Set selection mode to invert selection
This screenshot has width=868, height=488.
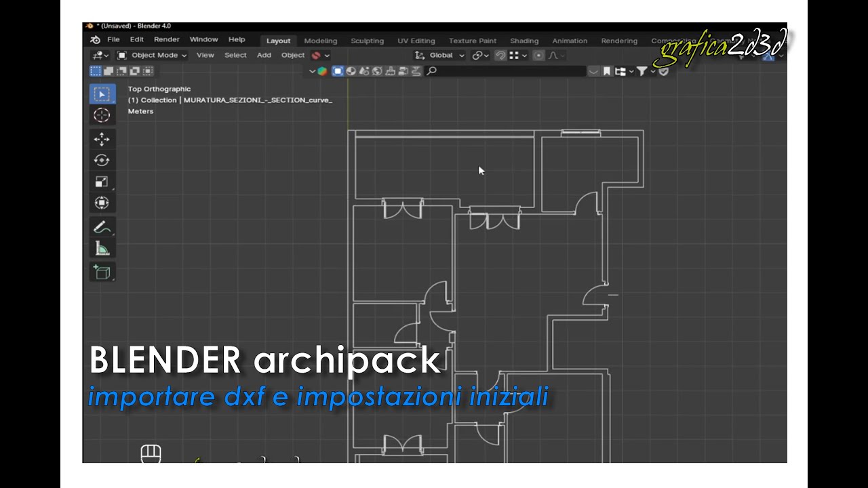(x=135, y=71)
